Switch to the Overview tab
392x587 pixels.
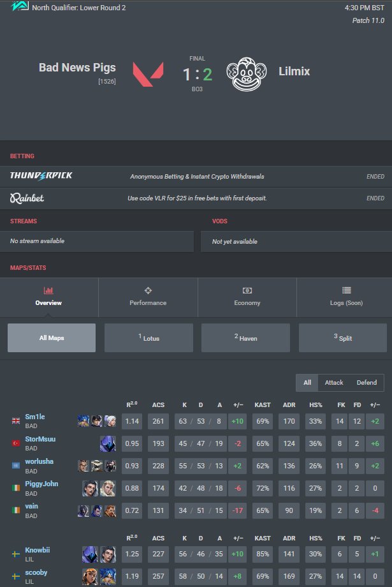pos(49,297)
